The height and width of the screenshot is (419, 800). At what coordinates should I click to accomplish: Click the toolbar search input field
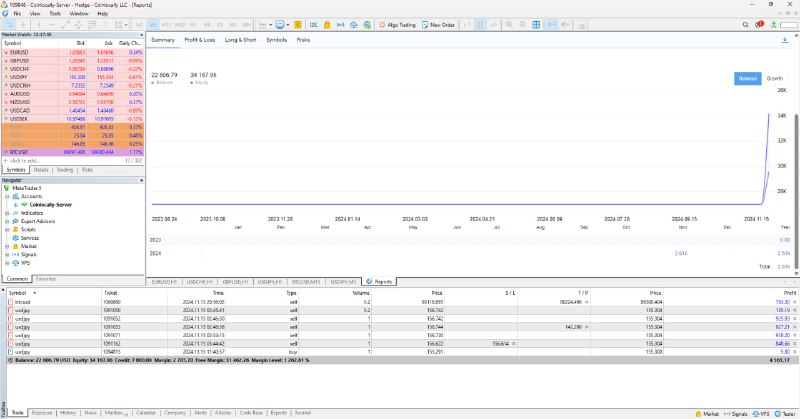click(x=789, y=24)
